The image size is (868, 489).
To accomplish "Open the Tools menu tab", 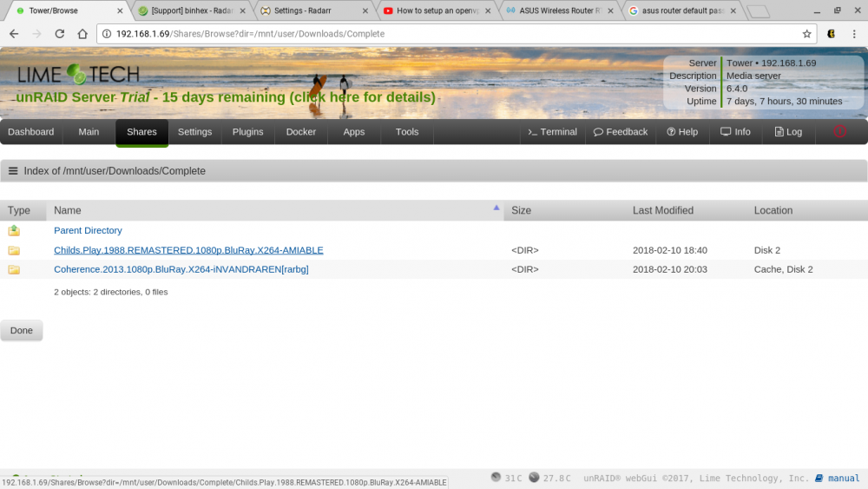I will coord(407,132).
